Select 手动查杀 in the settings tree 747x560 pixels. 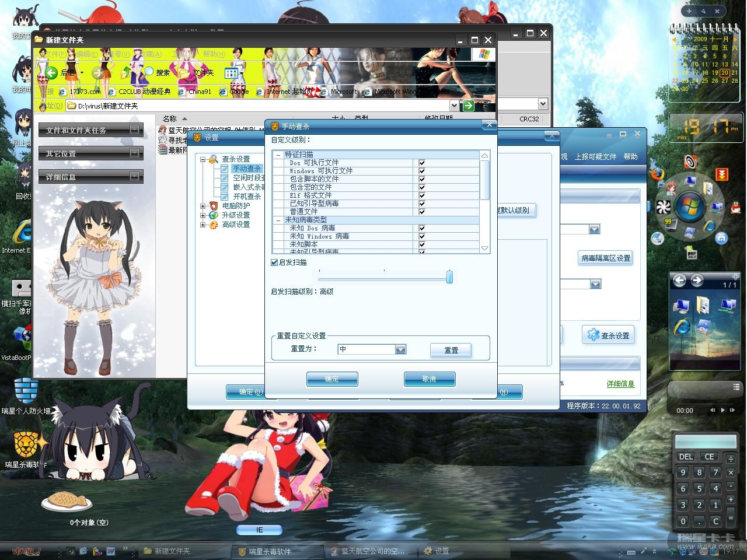point(247,169)
